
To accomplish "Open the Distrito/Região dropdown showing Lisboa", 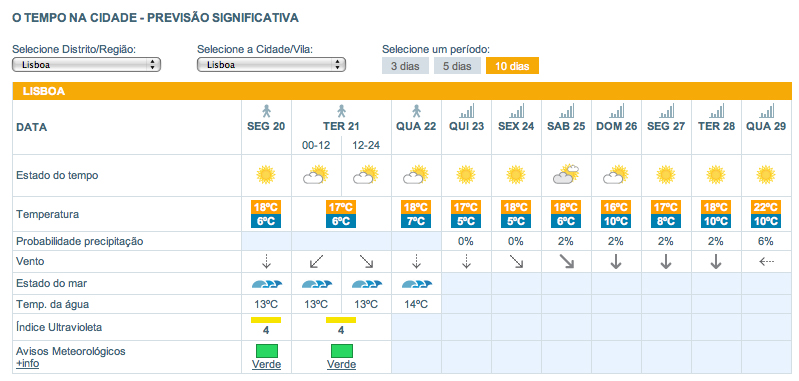I will 86,65.
